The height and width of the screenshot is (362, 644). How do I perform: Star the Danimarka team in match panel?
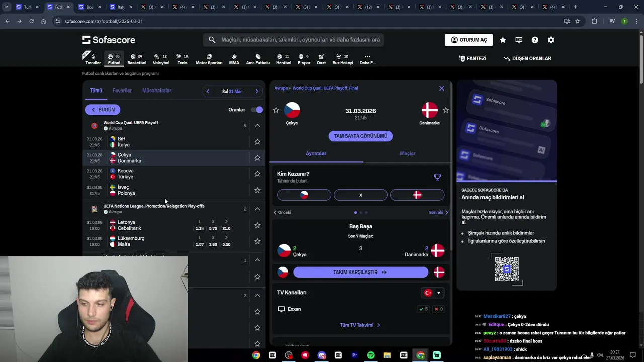click(445, 110)
